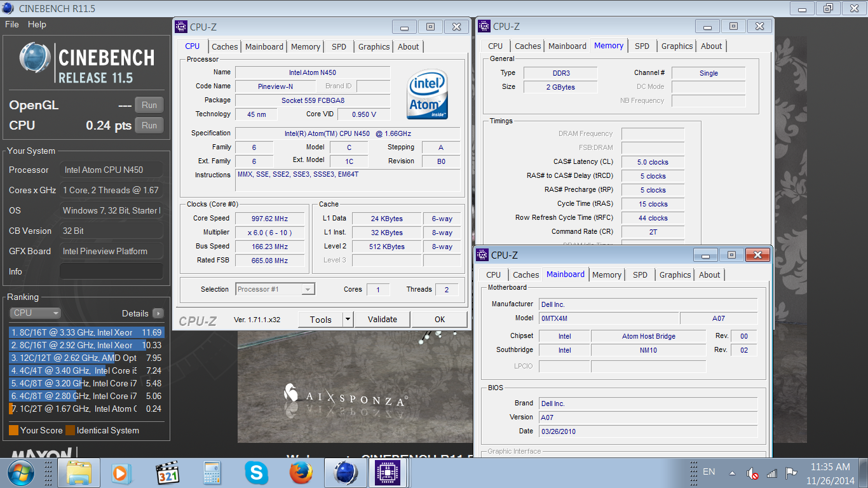Open the Windows Start menu
Screen dimensions: 868x488
(x=21, y=473)
